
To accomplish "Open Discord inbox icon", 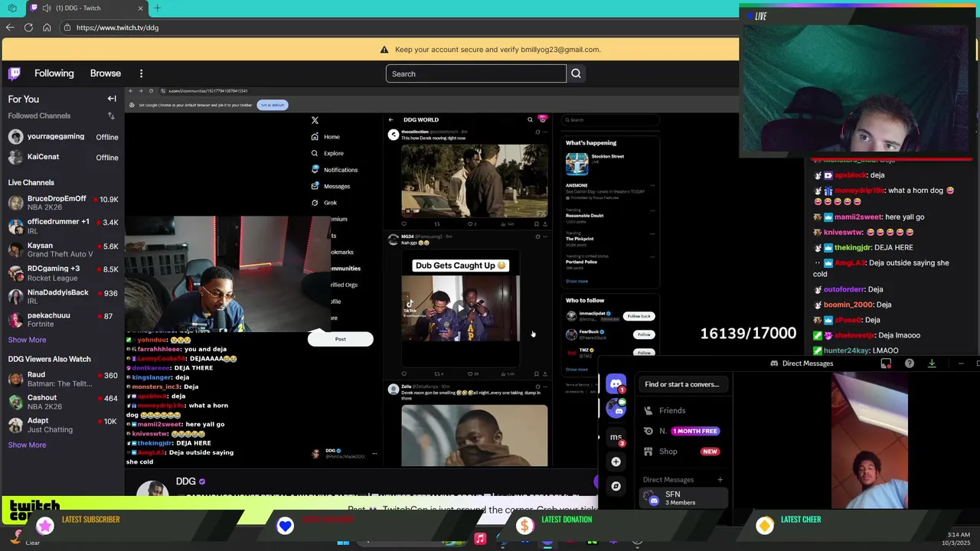I will pyautogui.click(x=886, y=364).
